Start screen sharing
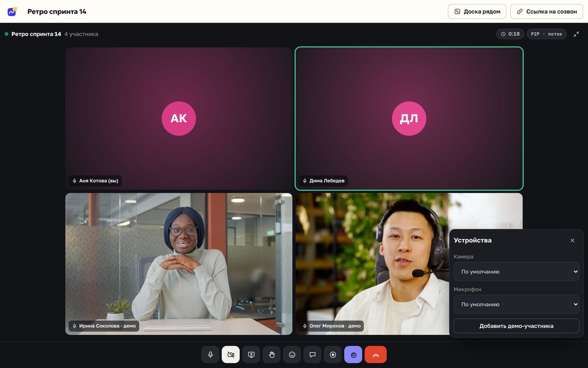 (x=251, y=355)
